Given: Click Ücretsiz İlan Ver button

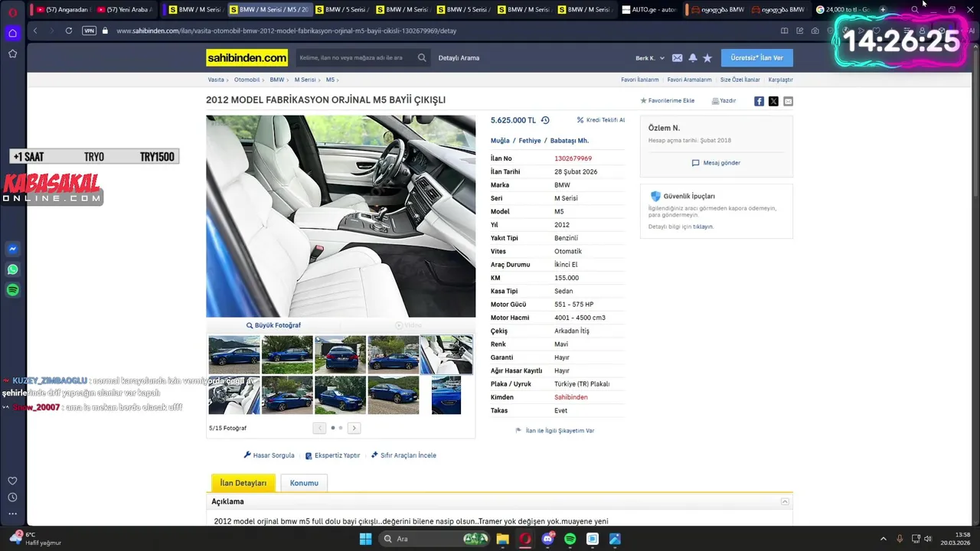Looking at the screenshot, I should coord(756,58).
